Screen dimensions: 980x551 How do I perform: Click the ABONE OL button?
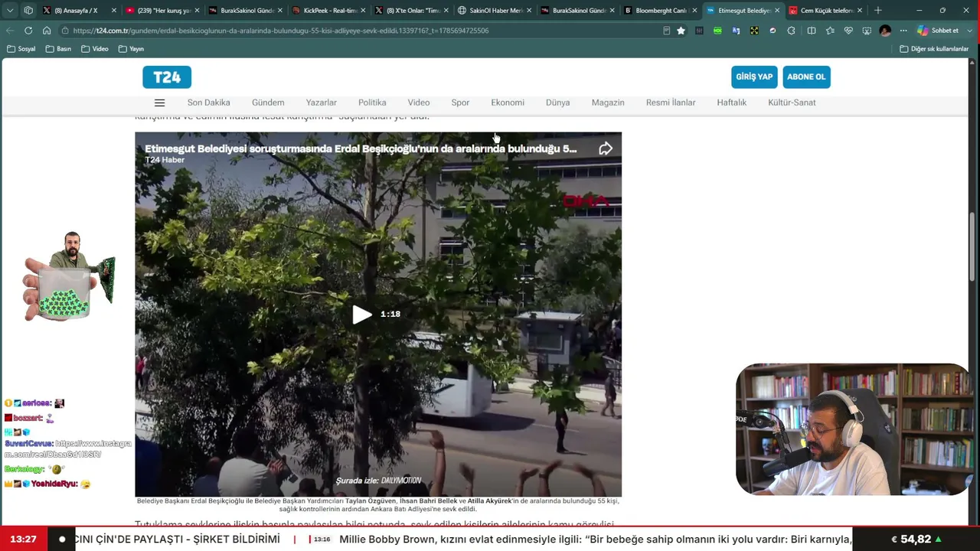click(x=806, y=77)
